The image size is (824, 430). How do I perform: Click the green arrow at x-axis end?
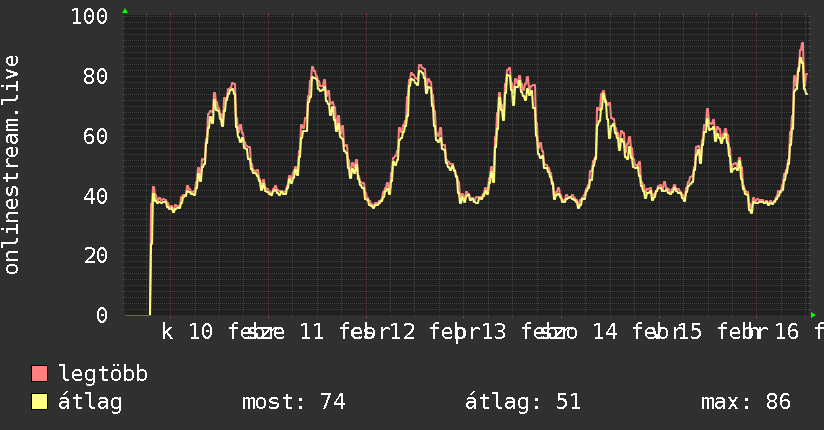pos(813,315)
